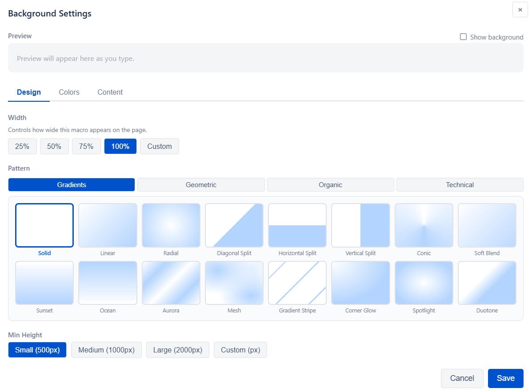Screen dimensions: 532x392
Task: Select the Mesh gradient pattern
Action: click(x=234, y=283)
